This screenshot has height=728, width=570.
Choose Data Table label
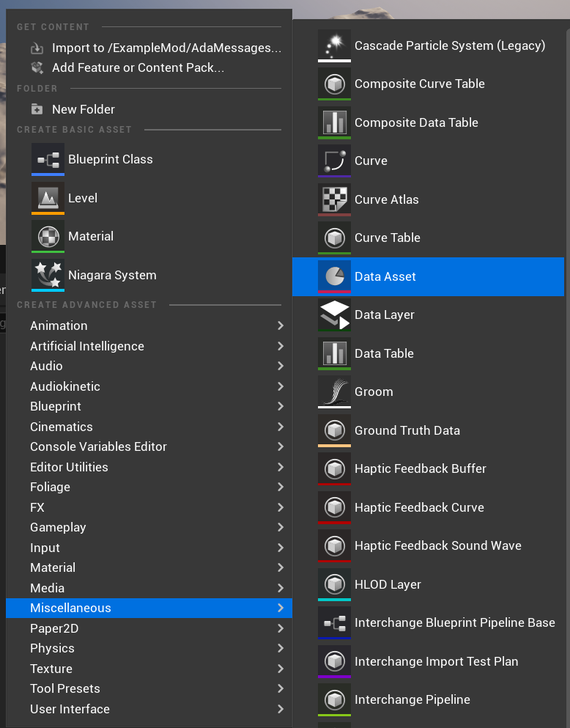coord(384,354)
